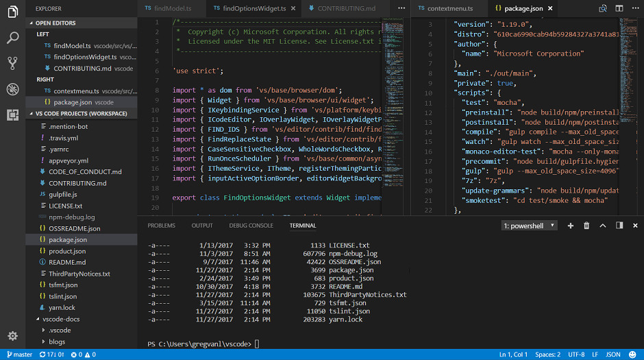Open more actions menu in right editor group

(635, 8)
